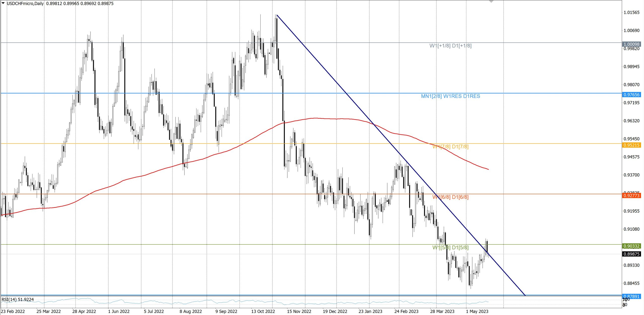Select the blue 0.97656 price tag
This screenshot has width=644, height=315.
[631, 95]
